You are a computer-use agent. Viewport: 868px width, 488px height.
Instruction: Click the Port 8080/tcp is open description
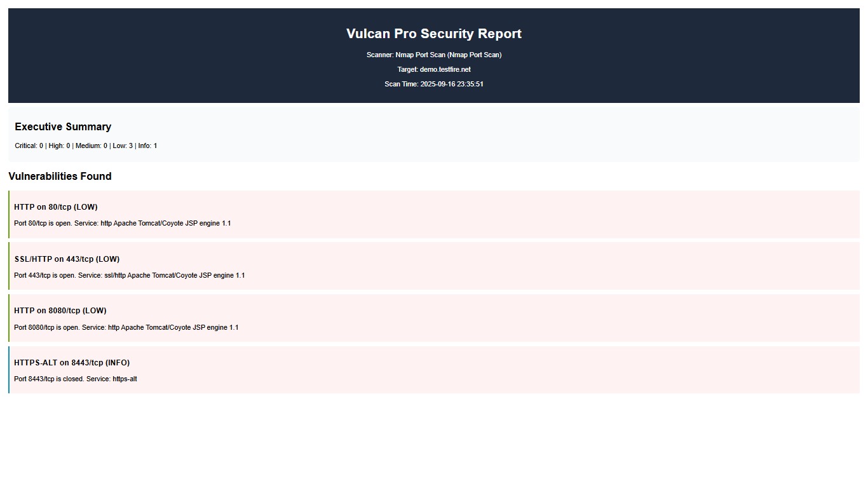tap(126, 327)
